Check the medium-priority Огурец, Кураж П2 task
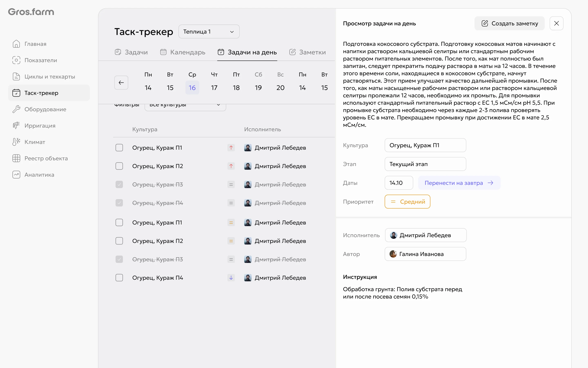Viewport: 588px width, 368px height. pyautogui.click(x=119, y=241)
